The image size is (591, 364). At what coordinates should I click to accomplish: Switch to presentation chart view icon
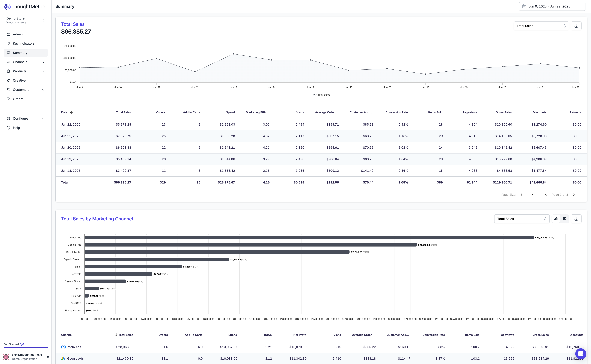pos(565,219)
